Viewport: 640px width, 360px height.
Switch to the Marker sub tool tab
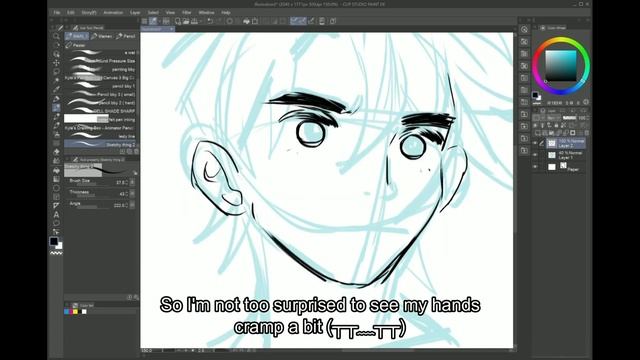[x=102, y=36]
